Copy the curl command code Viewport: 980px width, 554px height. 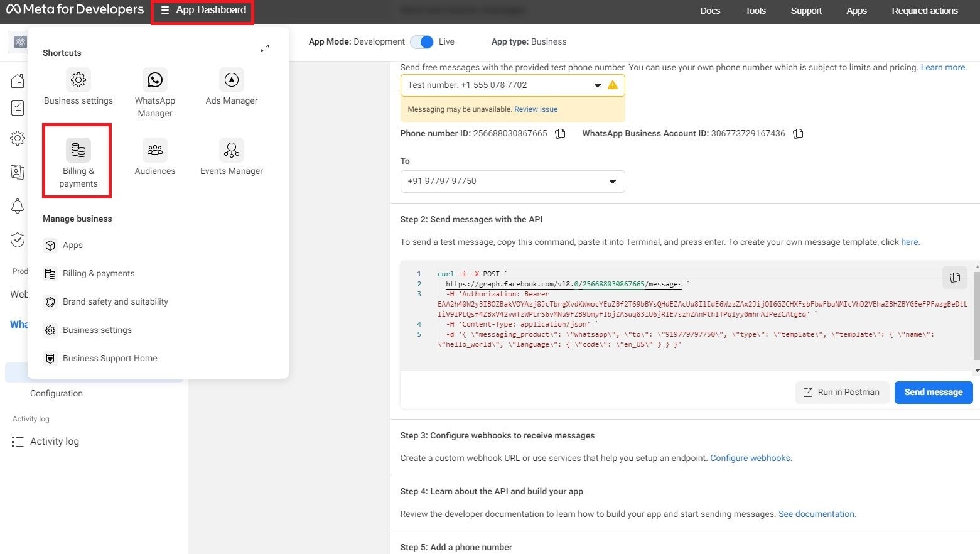coord(955,277)
